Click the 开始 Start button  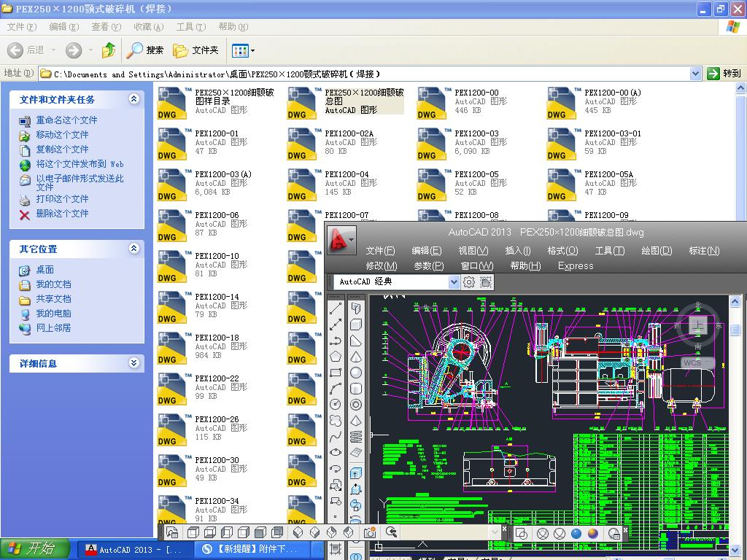click(x=34, y=549)
